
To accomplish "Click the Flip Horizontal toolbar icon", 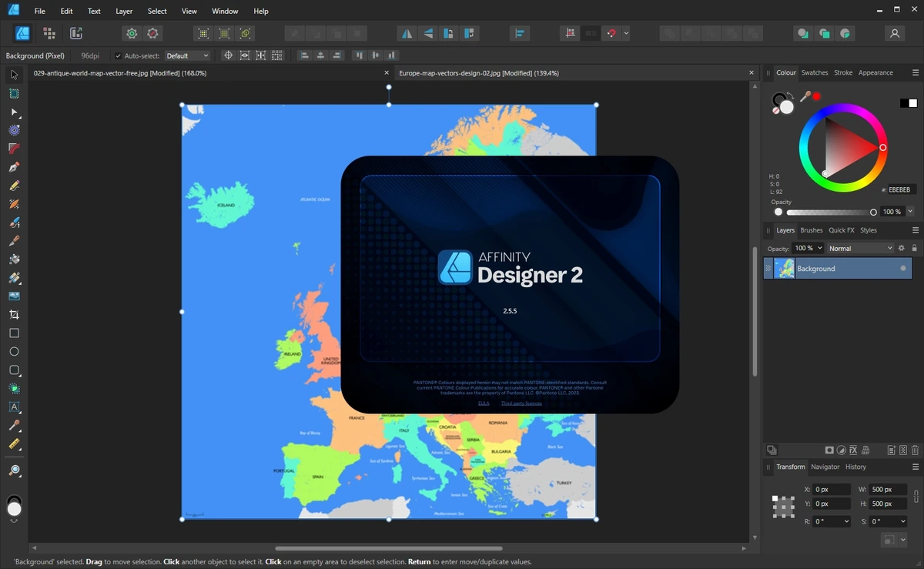I will pyautogui.click(x=407, y=33).
